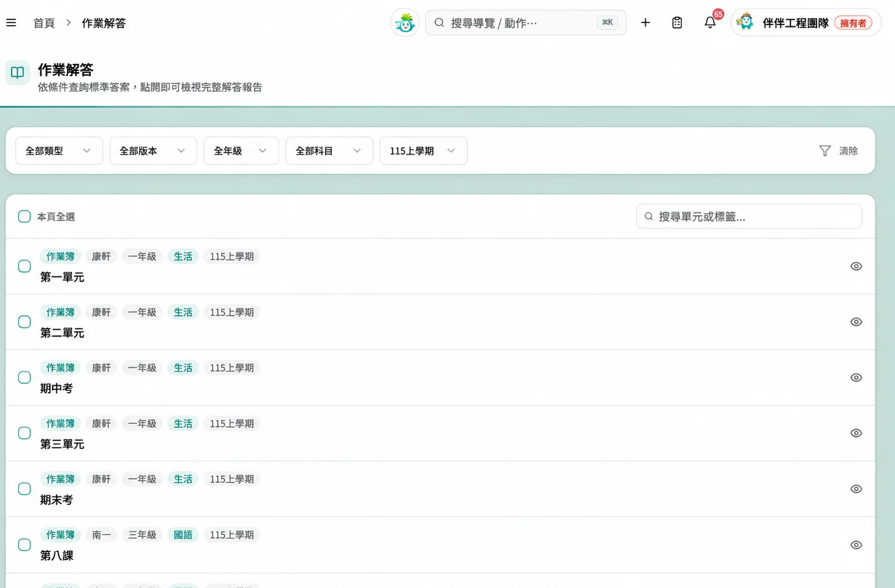This screenshot has width=895, height=588.
Task: Open 伴伴工程團隊 team account menu
Action: [x=805, y=23]
